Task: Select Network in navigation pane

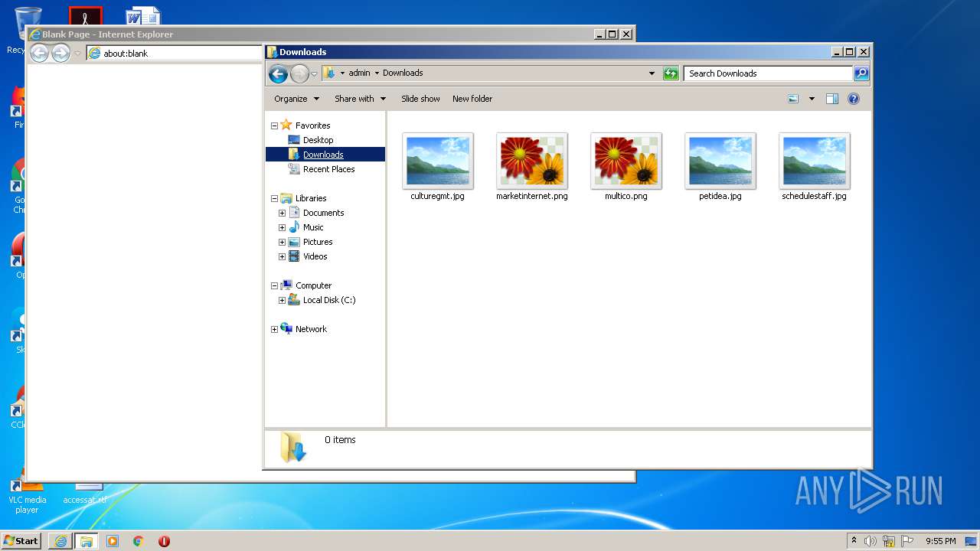Action: 311,329
